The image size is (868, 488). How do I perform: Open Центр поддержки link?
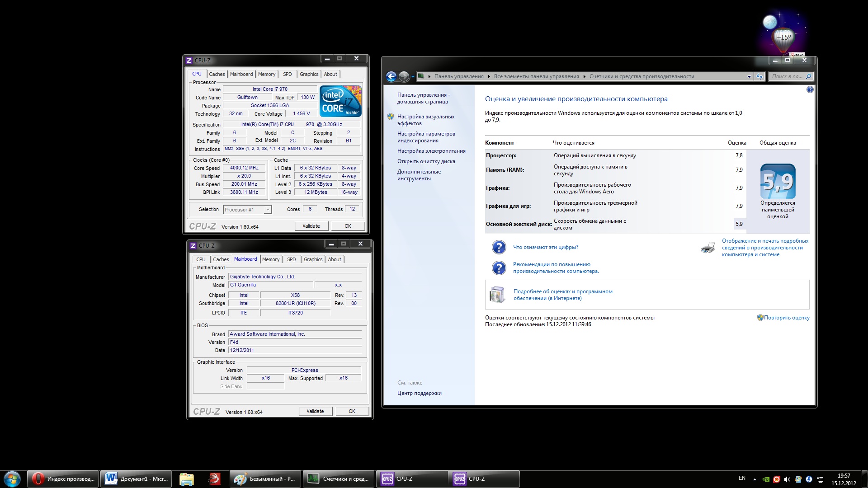pos(420,393)
